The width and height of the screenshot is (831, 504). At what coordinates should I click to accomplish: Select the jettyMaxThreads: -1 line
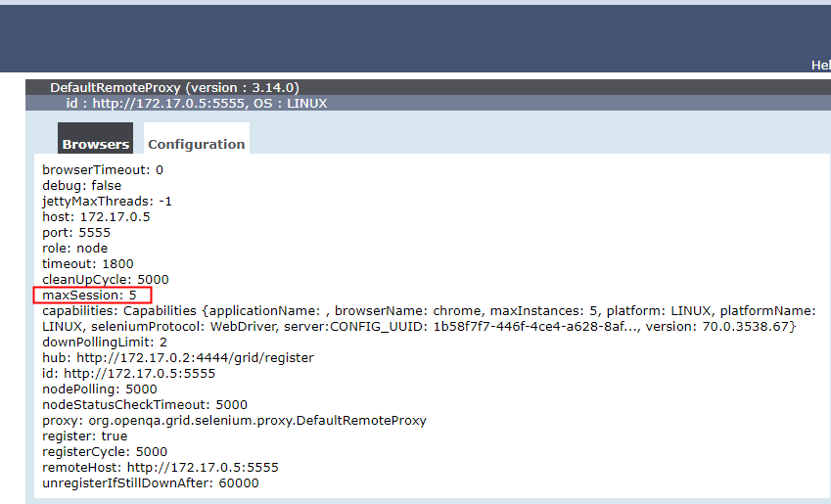coord(107,202)
